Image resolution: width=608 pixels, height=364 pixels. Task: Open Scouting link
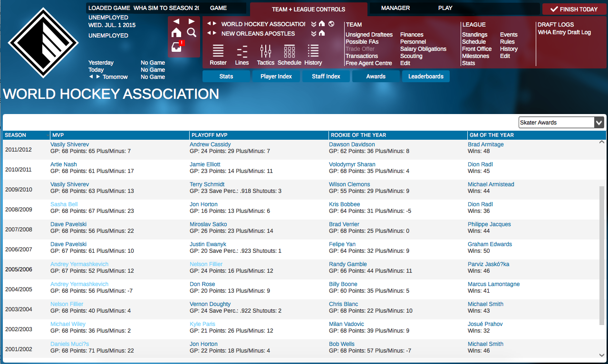click(x=411, y=56)
